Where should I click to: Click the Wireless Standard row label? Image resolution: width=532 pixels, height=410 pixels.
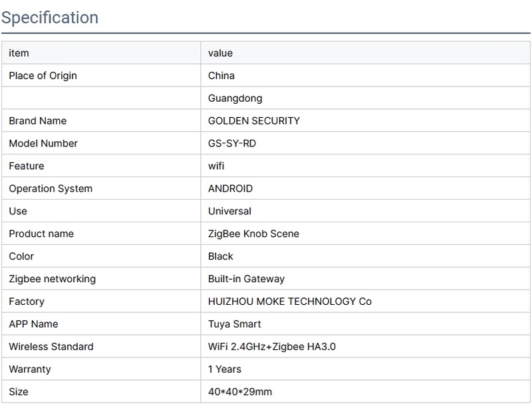(51, 347)
